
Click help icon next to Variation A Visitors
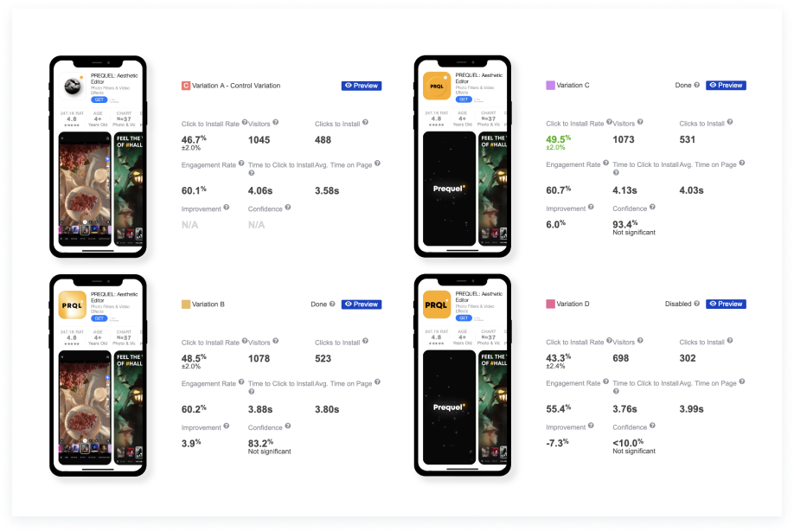pos(275,122)
